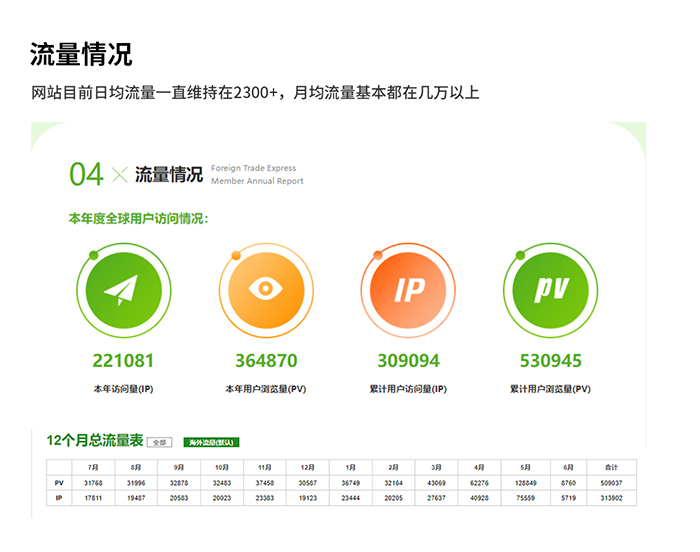Select the 全部 filter button

pyautogui.click(x=159, y=442)
